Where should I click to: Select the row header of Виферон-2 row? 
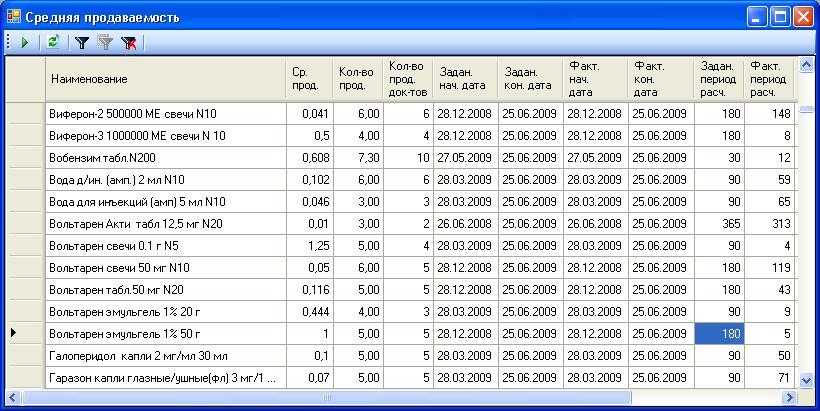[25, 113]
